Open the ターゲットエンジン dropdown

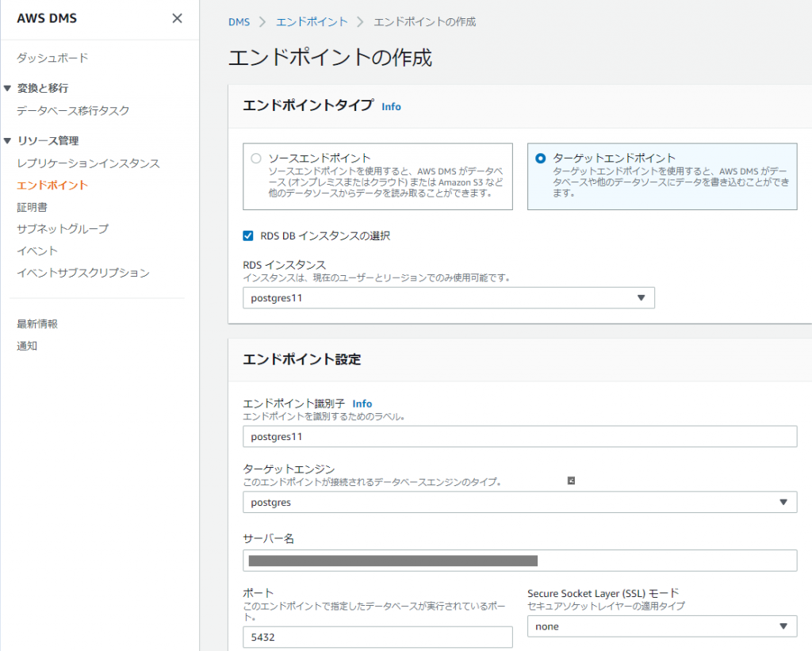pyautogui.click(x=520, y=503)
